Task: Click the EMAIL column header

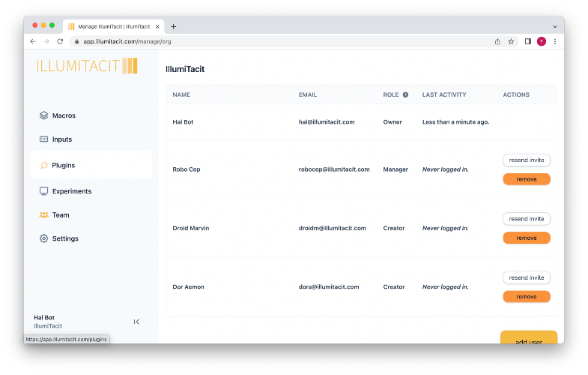Action: point(308,94)
